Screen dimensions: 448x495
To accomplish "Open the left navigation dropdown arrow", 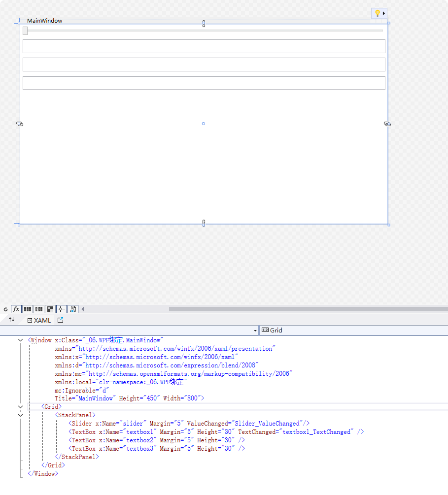I will (x=255, y=330).
